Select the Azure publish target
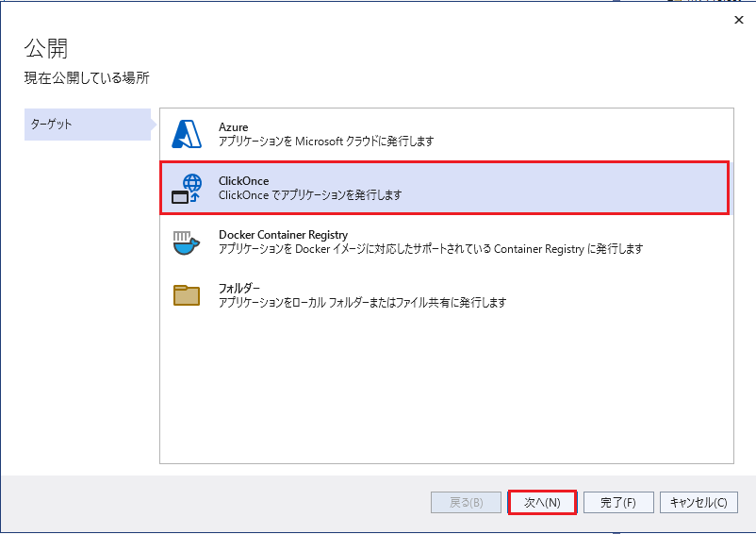The width and height of the screenshot is (756, 534). tap(447, 134)
